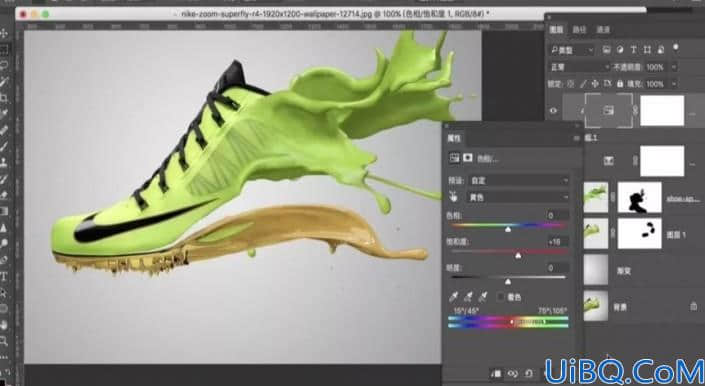Filter layers by adjustment layers icon
The width and height of the screenshot is (705, 386).
620,49
